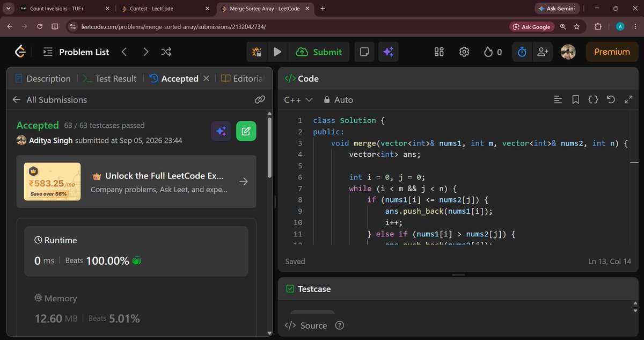Image resolution: width=644 pixels, height=340 pixels.
Task: Open the Testcase panel tab
Action: click(x=308, y=289)
